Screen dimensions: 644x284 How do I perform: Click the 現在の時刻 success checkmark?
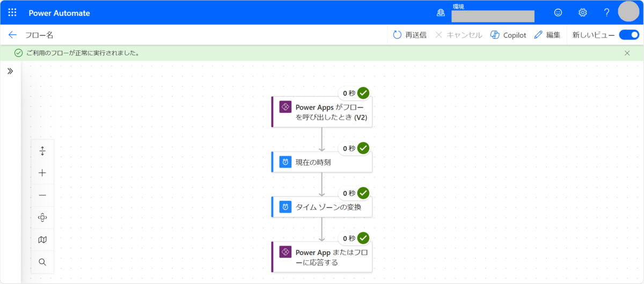pos(363,148)
